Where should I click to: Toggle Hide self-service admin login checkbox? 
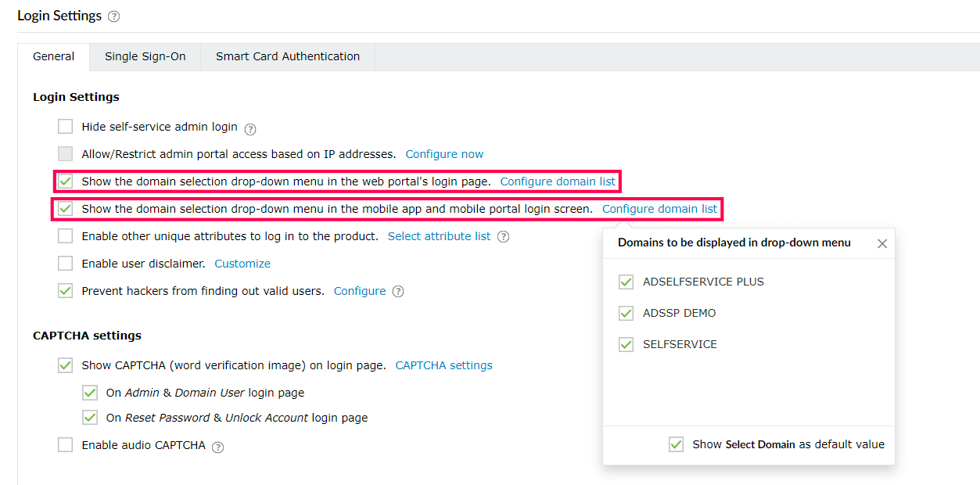point(66,127)
